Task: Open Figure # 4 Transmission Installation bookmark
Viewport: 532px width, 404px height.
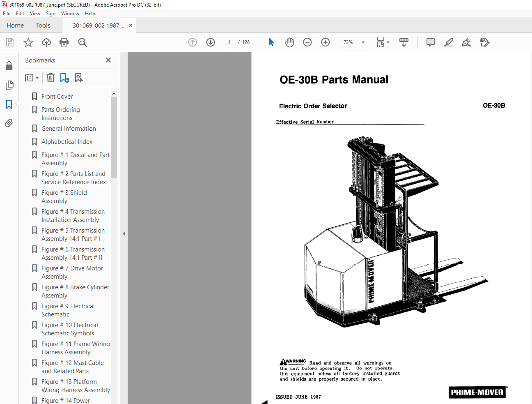Action: click(73, 216)
